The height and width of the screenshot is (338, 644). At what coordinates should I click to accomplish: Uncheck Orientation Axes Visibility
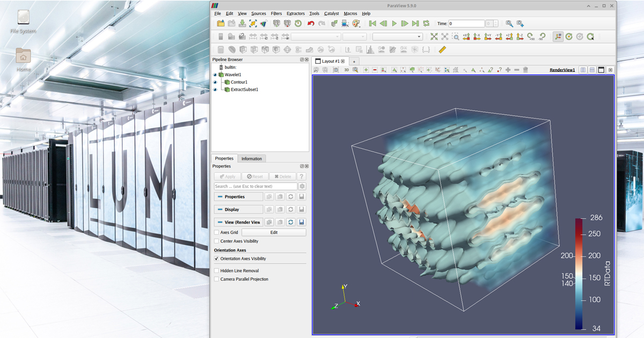[x=217, y=259]
